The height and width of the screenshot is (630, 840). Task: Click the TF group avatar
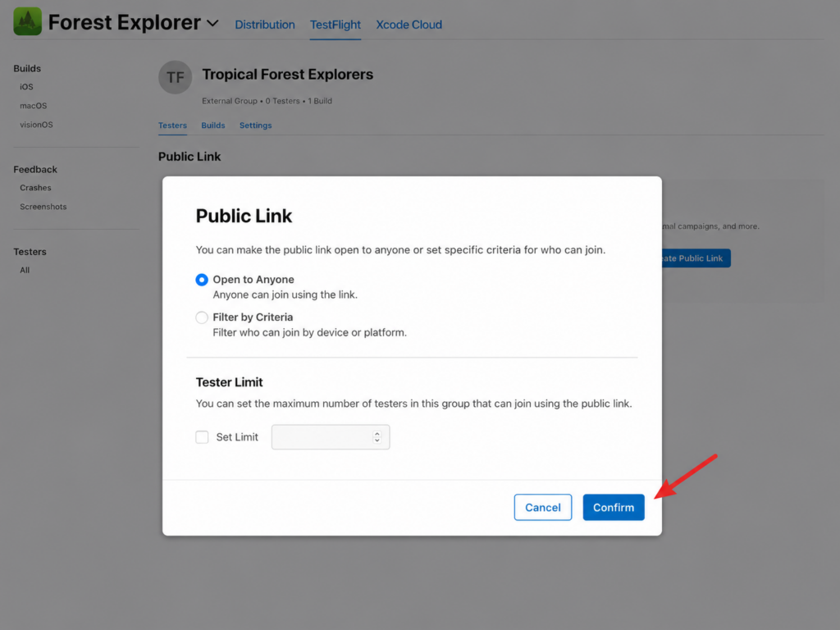176,77
